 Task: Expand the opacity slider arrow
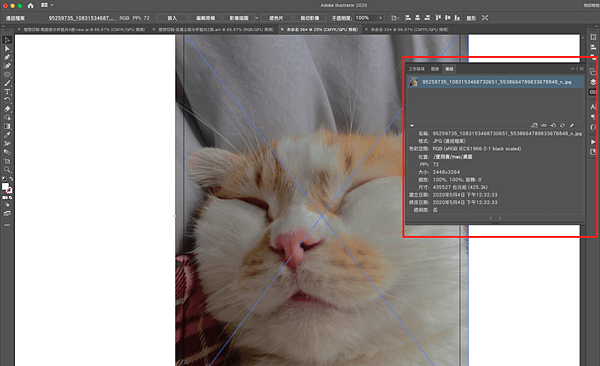pos(380,18)
